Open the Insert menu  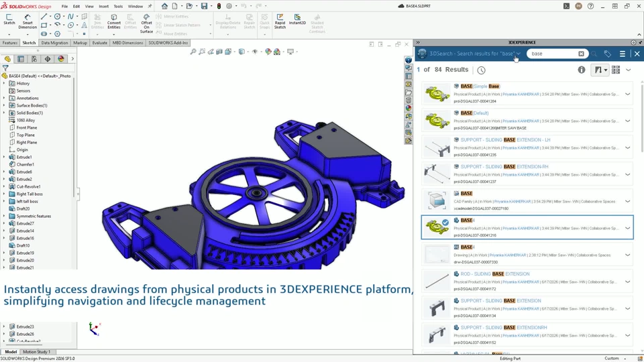click(103, 7)
